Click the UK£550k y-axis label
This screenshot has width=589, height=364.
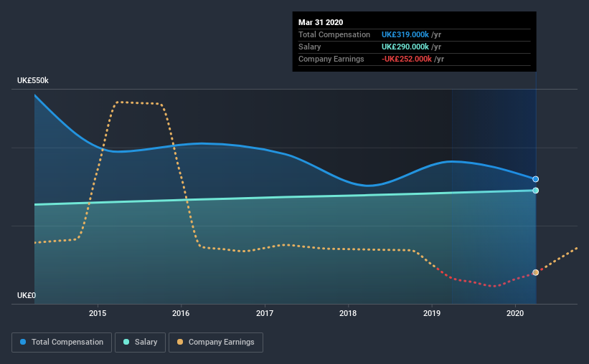pyautogui.click(x=33, y=81)
